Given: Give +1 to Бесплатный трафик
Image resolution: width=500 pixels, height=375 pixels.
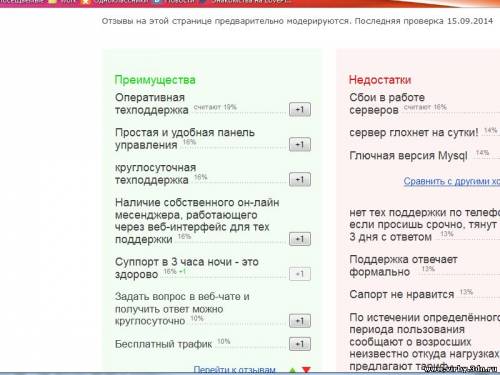Looking at the screenshot, I should pyautogui.click(x=300, y=344).
